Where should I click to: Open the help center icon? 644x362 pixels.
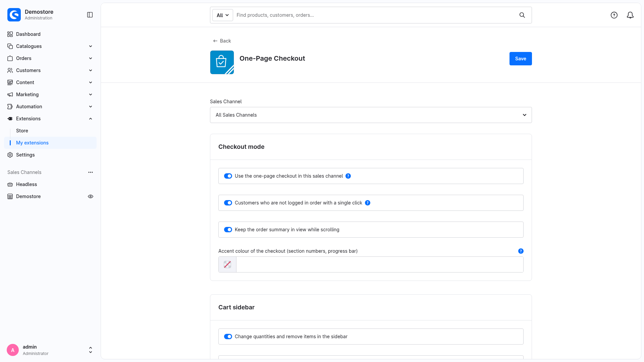(x=614, y=15)
